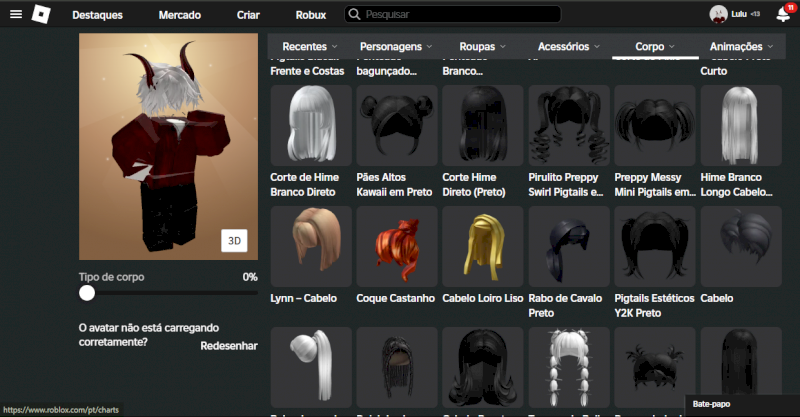
Task: Select the Rabo de Cavalo Preto hair
Action: tap(569, 247)
